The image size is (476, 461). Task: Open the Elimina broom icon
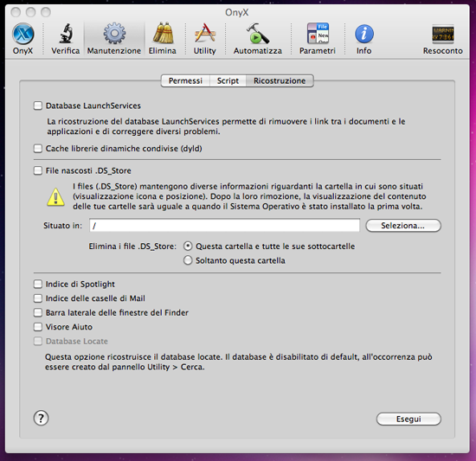coord(163,34)
